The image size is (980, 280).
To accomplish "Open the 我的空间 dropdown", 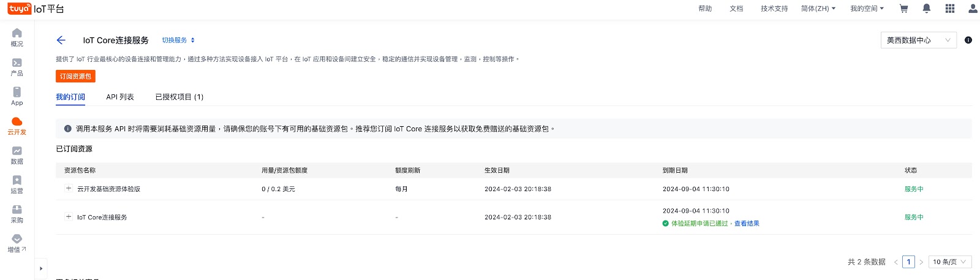I will [867, 9].
